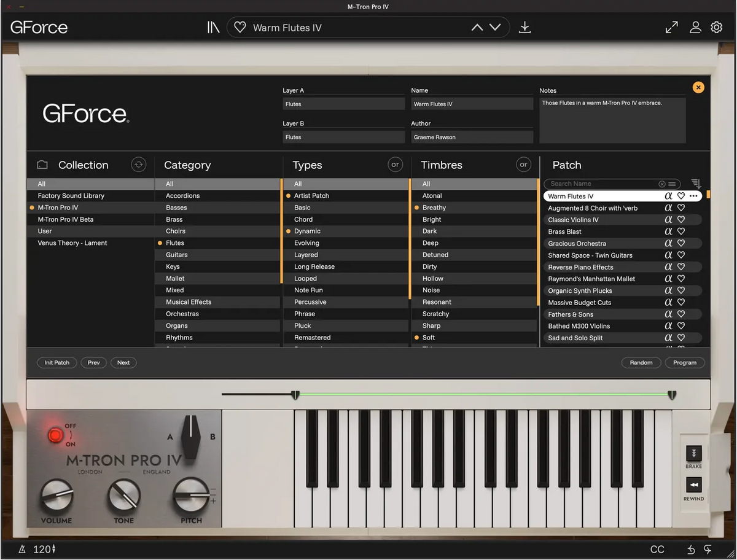Redo the last action
Viewport: 737px width, 560px height.
tap(708, 549)
